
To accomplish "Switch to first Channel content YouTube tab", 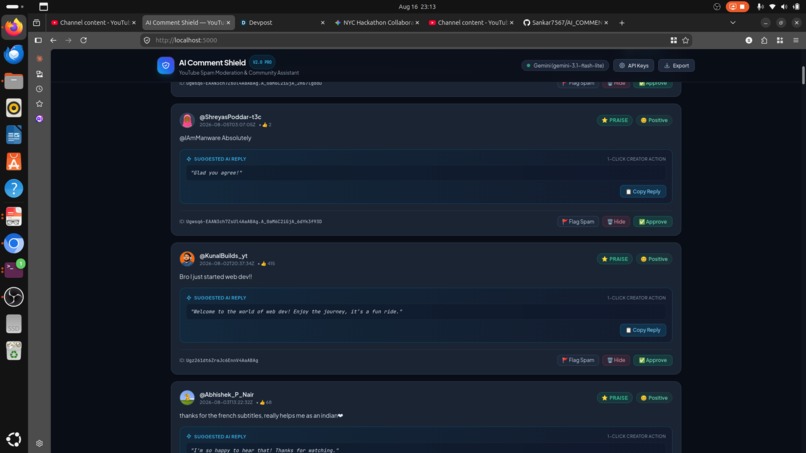I will [94, 23].
